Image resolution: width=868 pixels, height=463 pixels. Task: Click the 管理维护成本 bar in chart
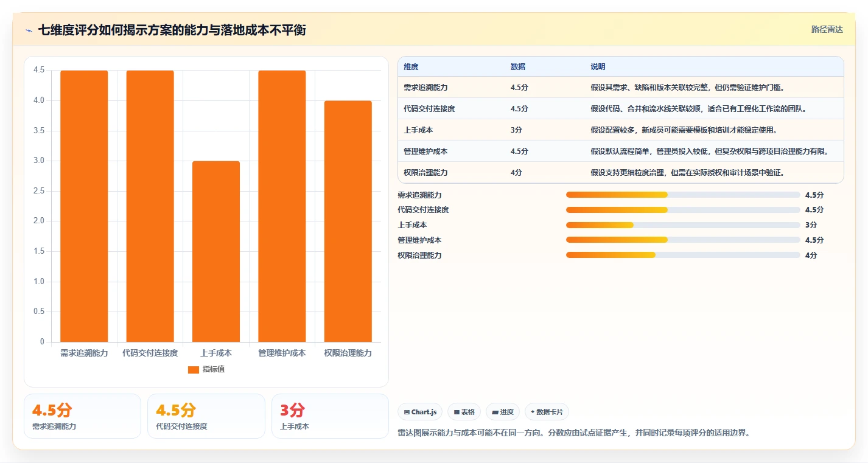click(x=282, y=206)
